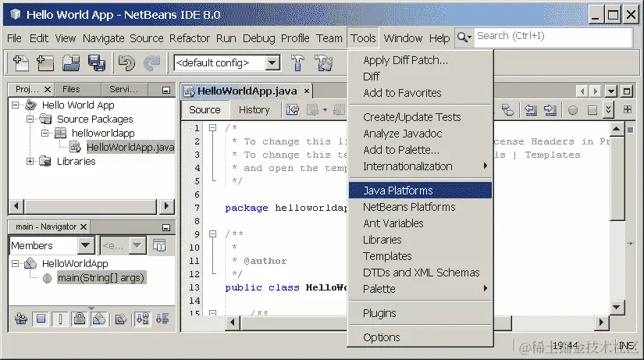Open the Palette submenu
The image size is (644, 360).
(x=420, y=288)
